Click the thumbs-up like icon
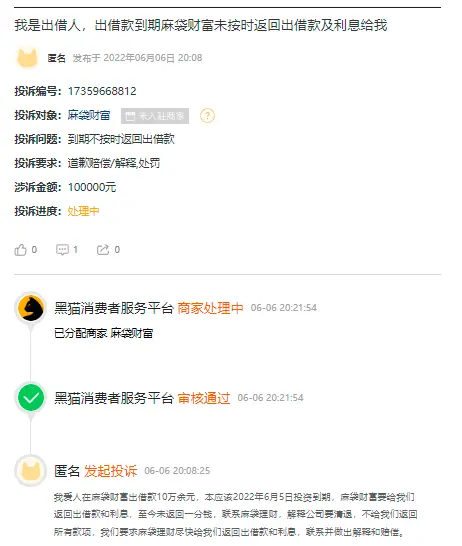Image resolution: width=462 pixels, height=546 pixels. click(x=20, y=250)
